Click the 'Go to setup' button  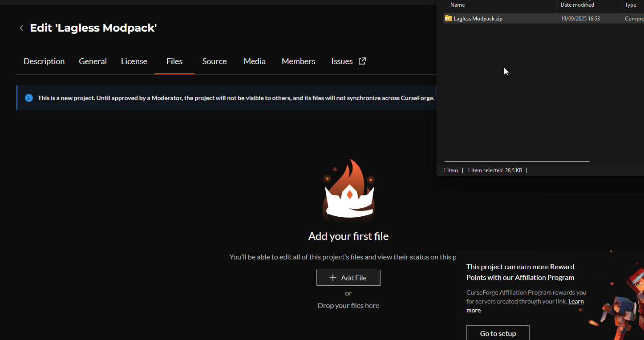pos(498,333)
